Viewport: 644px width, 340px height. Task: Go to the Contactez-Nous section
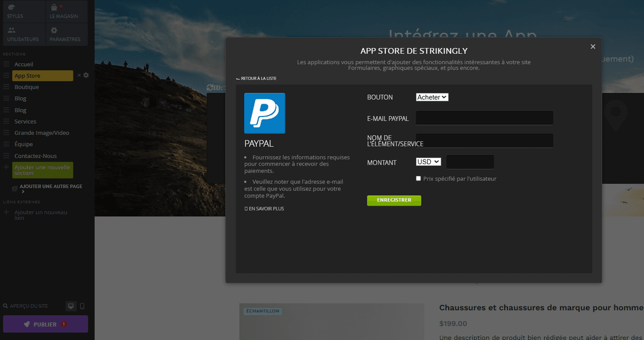(35, 156)
